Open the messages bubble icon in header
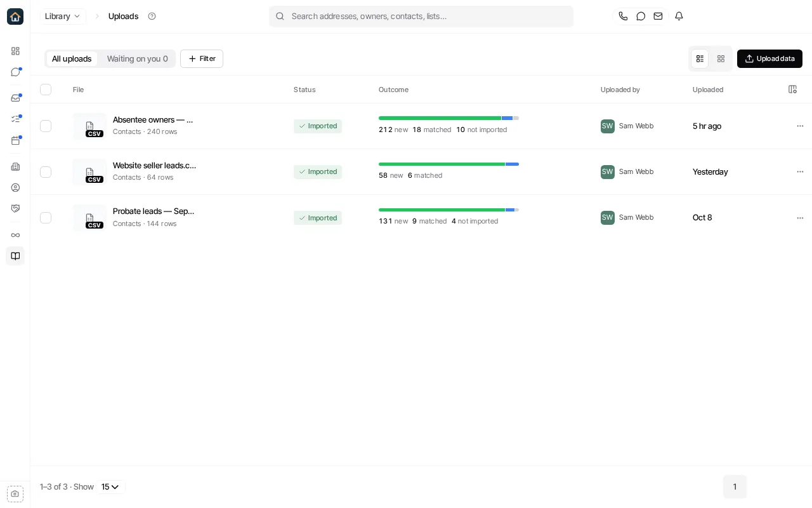This screenshot has height=508, width=812. coord(641,17)
